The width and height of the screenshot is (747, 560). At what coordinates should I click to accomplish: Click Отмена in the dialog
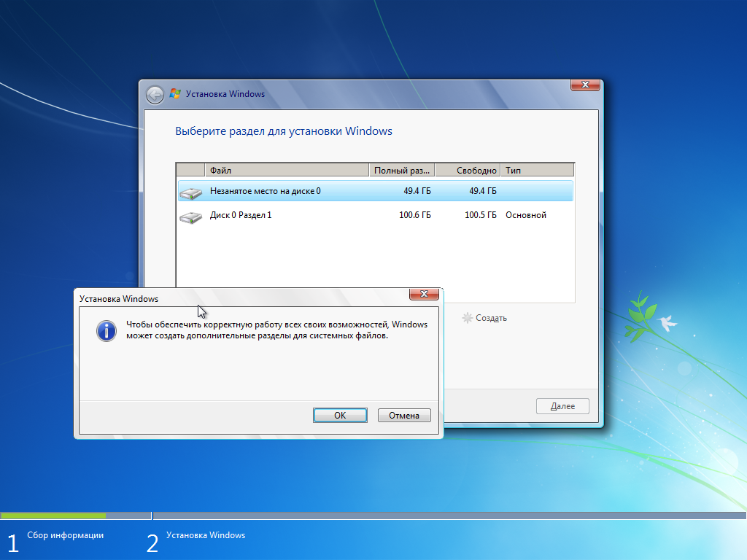coord(404,415)
